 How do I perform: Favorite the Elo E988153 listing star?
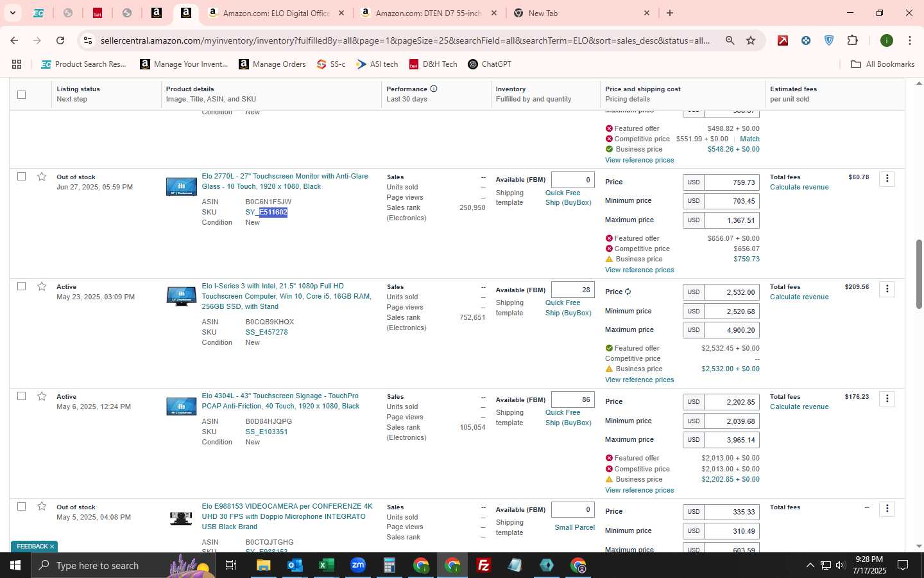click(x=42, y=507)
